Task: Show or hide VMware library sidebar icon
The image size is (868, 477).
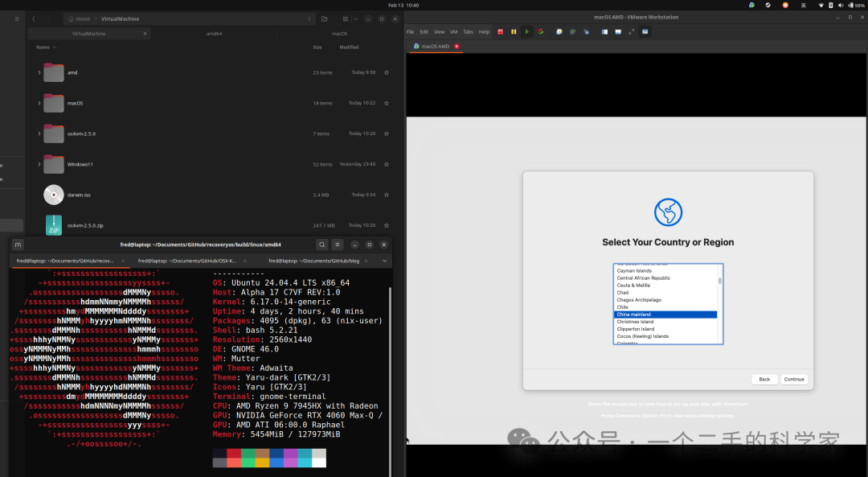Action: (x=604, y=31)
